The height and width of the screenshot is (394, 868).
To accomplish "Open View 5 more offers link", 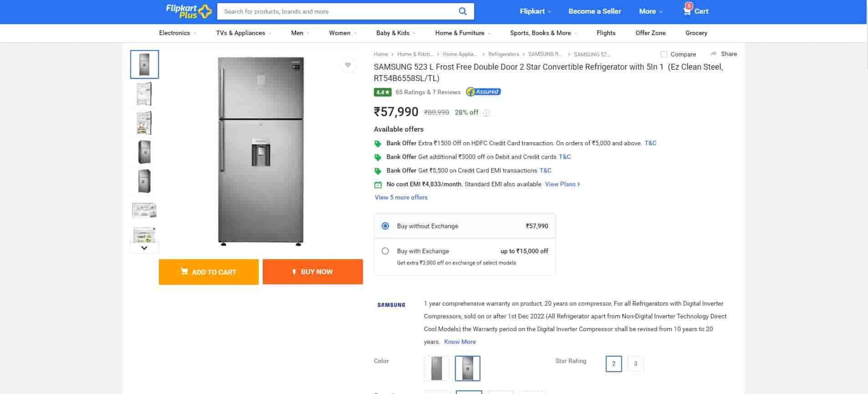I will click(x=401, y=197).
